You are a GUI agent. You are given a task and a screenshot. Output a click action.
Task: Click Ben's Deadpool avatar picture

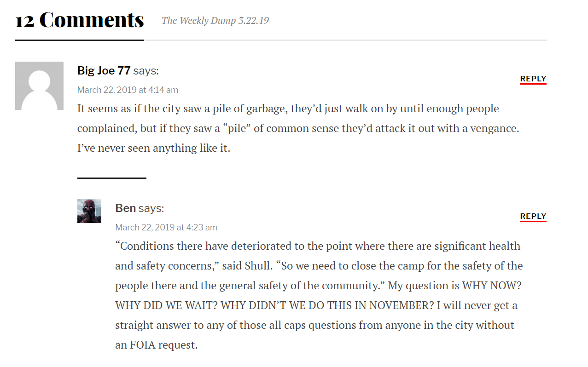click(89, 211)
